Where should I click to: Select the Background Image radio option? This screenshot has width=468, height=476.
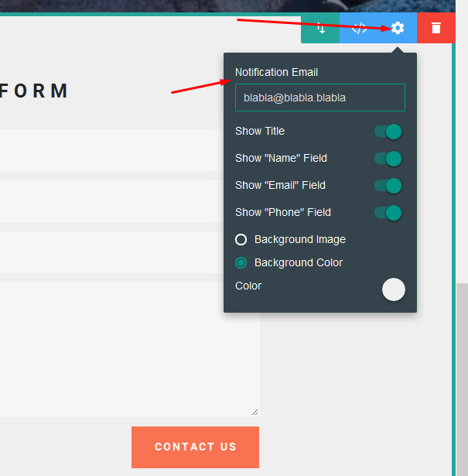click(241, 240)
